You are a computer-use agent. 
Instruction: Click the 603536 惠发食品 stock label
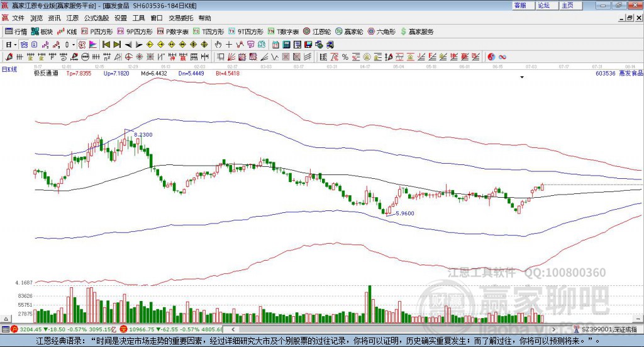(x=619, y=73)
